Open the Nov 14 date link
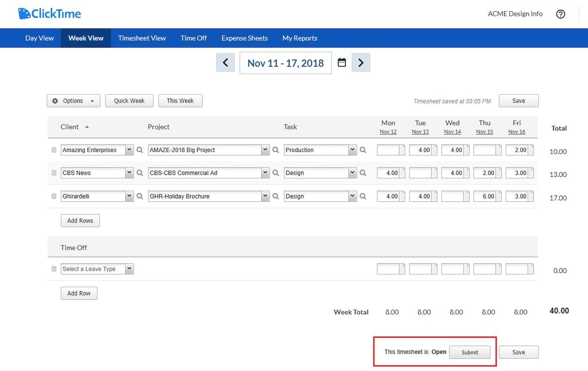This screenshot has height=371, width=588. point(452,132)
